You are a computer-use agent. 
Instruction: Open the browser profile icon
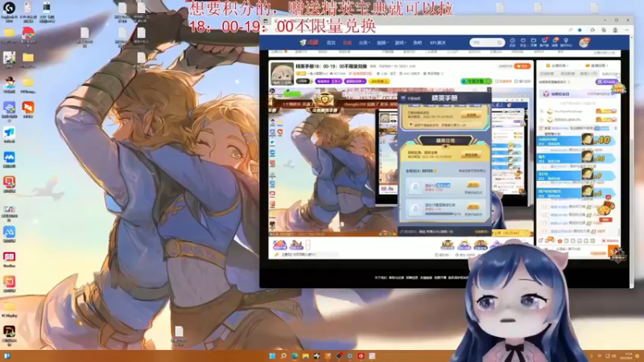(x=615, y=30)
